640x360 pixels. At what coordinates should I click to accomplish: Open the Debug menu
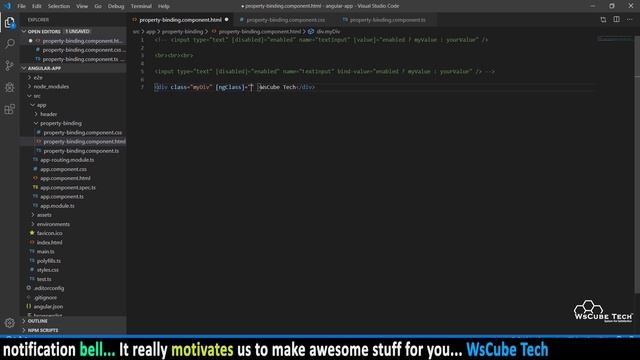coord(116,6)
